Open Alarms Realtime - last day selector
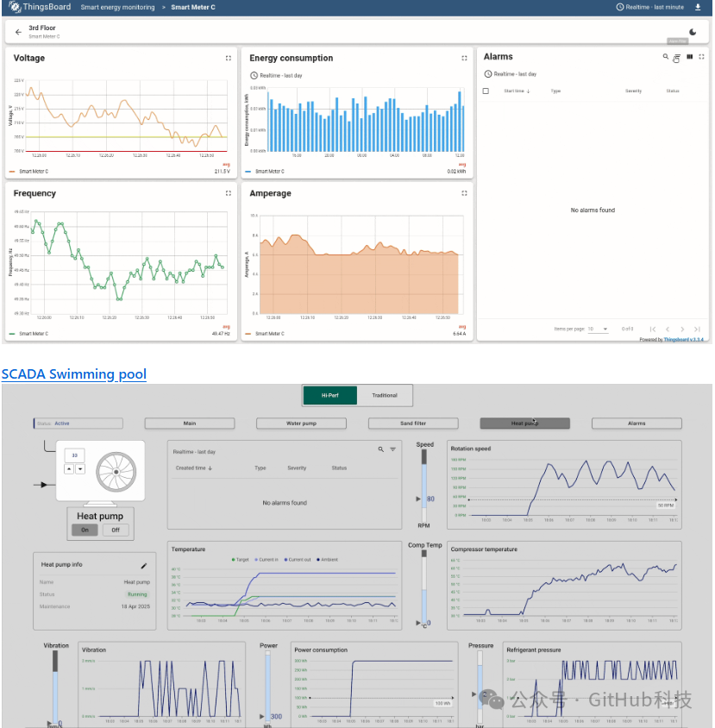 511,74
